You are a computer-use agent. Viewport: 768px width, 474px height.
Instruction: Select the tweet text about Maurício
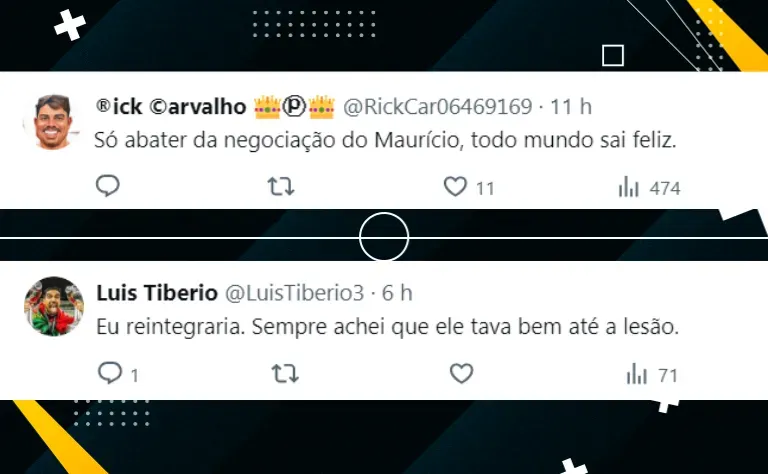pos(385,140)
